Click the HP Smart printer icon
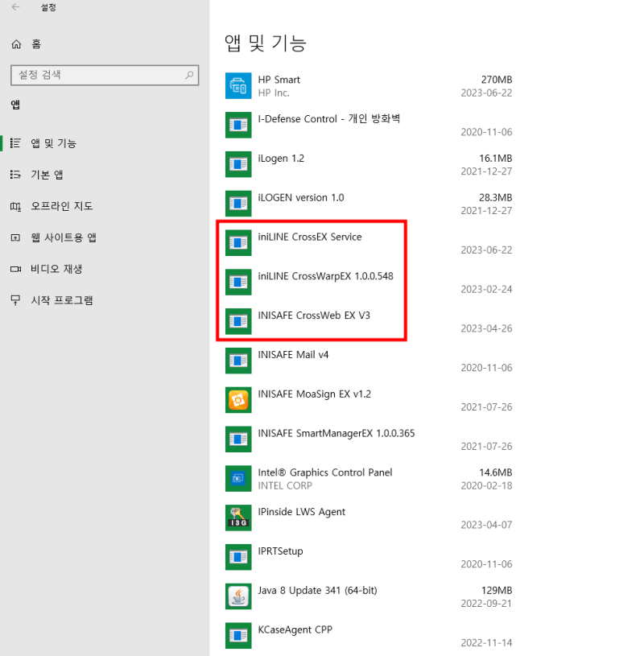Screen dimensions: 644x656 (238, 85)
